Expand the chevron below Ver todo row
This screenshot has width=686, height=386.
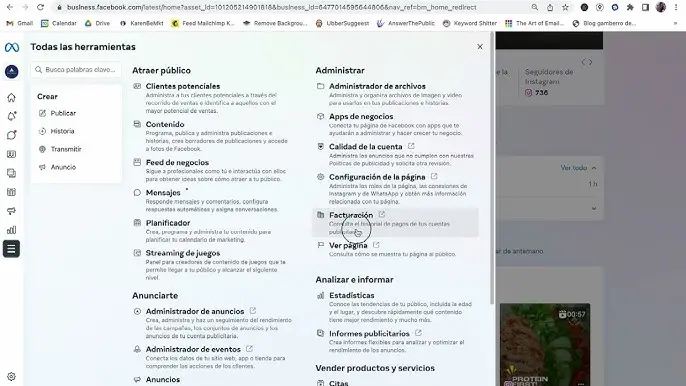click(x=594, y=208)
